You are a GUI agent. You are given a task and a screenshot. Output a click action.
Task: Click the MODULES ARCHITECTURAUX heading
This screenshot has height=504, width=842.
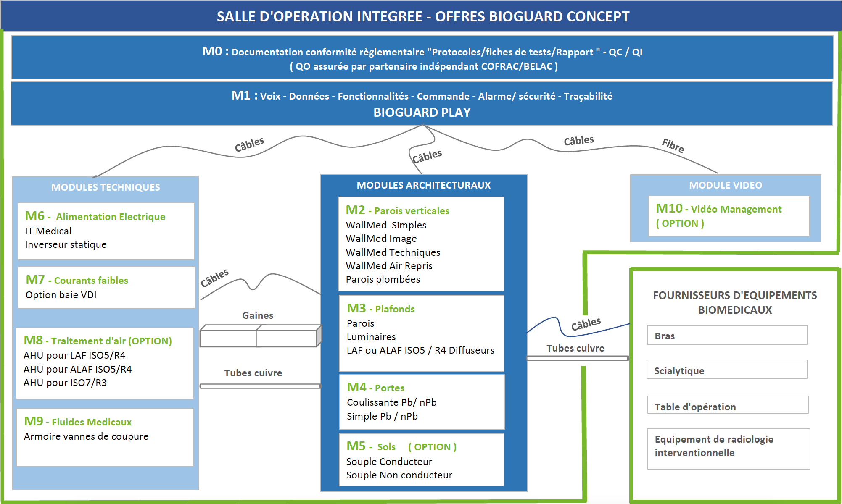424,185
